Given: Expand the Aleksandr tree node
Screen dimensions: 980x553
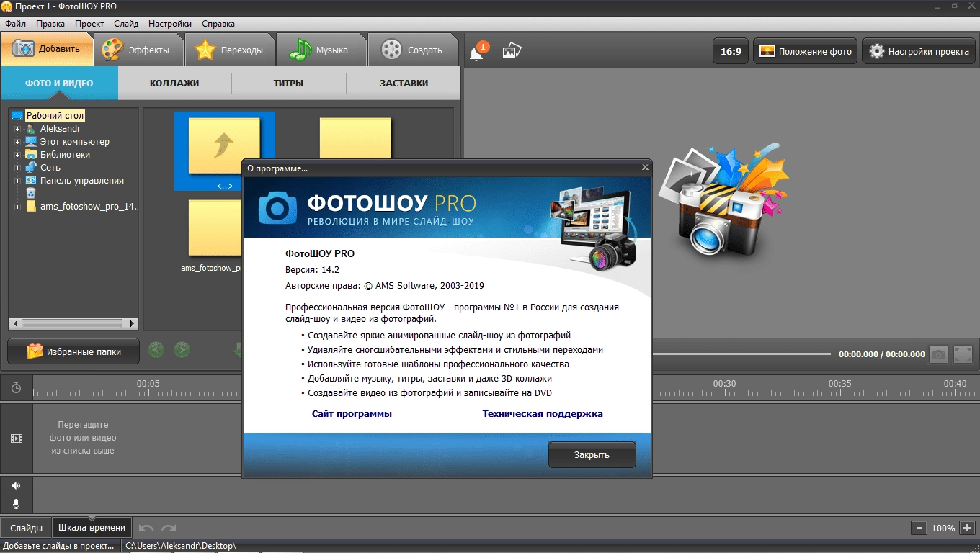Looking at the screenshot, I should pyautogui.click(x=17, y=129).
